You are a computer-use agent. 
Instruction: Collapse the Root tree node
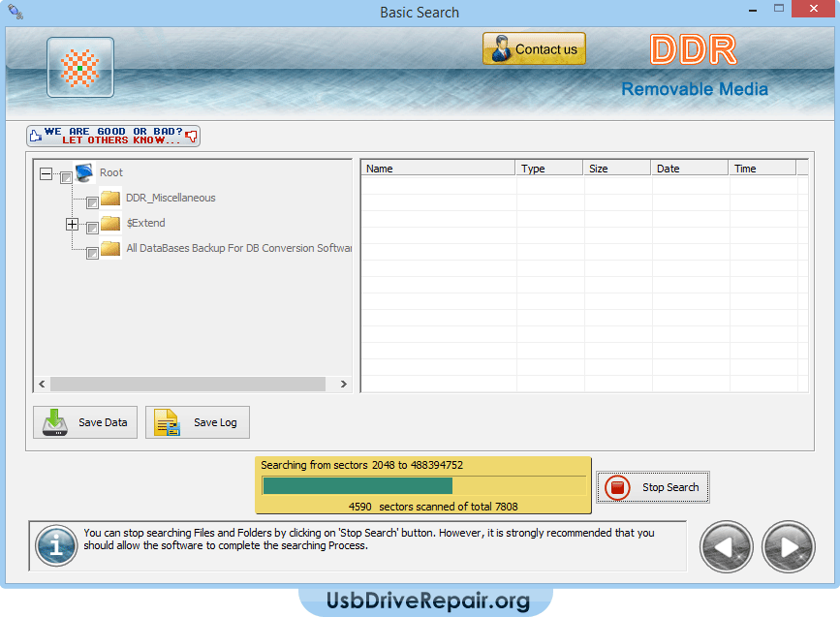click(x=47, y=173)
